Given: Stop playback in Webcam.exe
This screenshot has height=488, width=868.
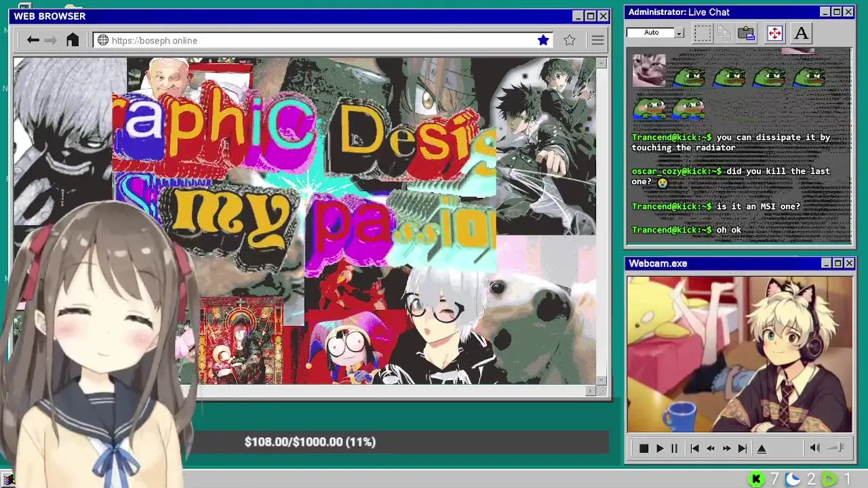Looking at the screenshot, I should click(644, 448).
